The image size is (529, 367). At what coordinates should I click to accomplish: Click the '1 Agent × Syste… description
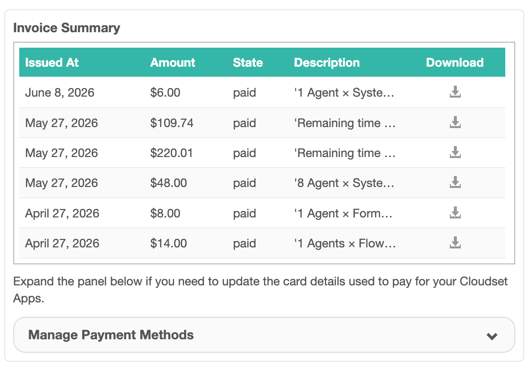coord(344,92)
